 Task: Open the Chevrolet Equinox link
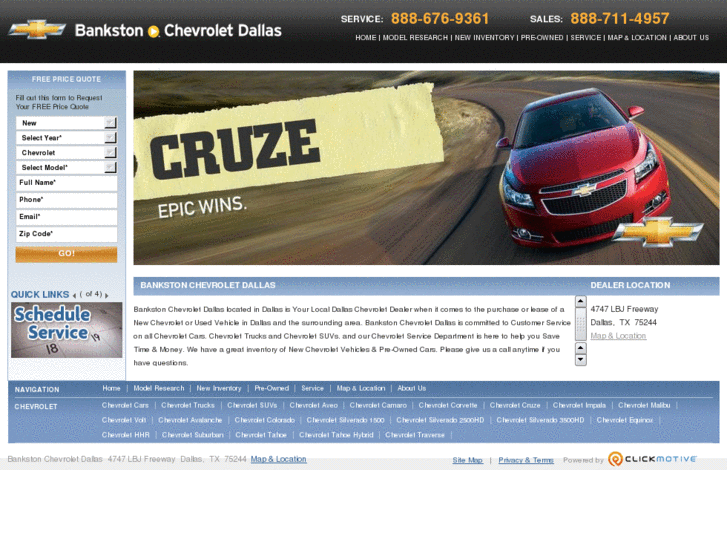[625, 420]
